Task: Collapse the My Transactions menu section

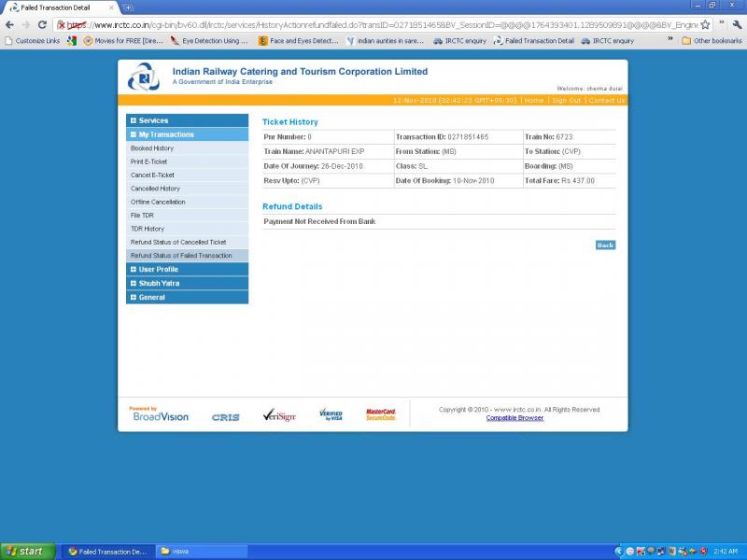Action: pyautogui.click(x=188, y=134)
